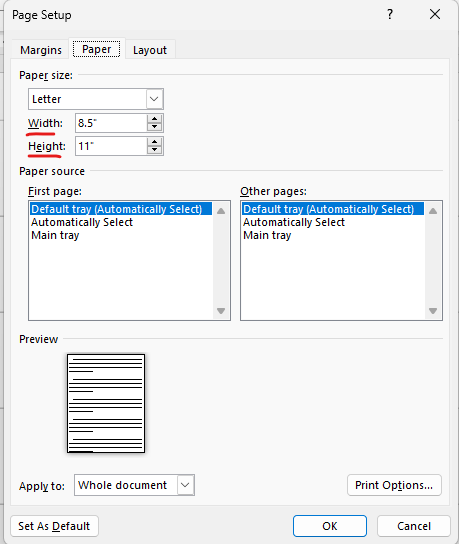Increase Height using the up spinner arrow
Screen dimensions: 459x544
click(154, 142)
